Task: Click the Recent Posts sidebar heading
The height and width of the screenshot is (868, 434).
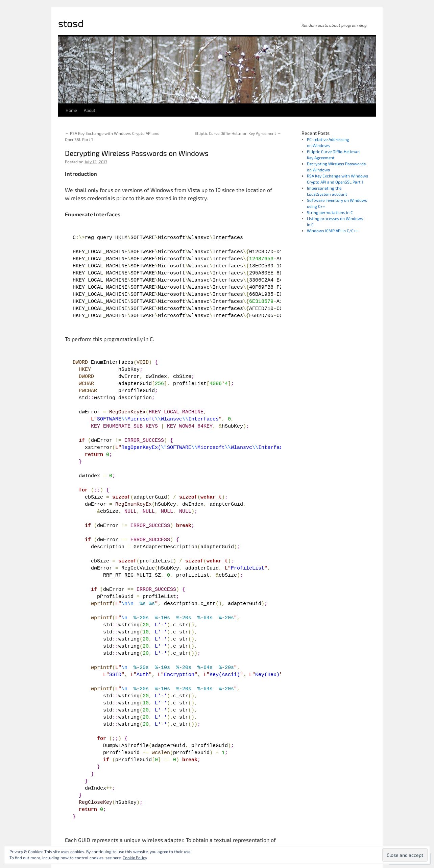Action: (x=315, y=134)
